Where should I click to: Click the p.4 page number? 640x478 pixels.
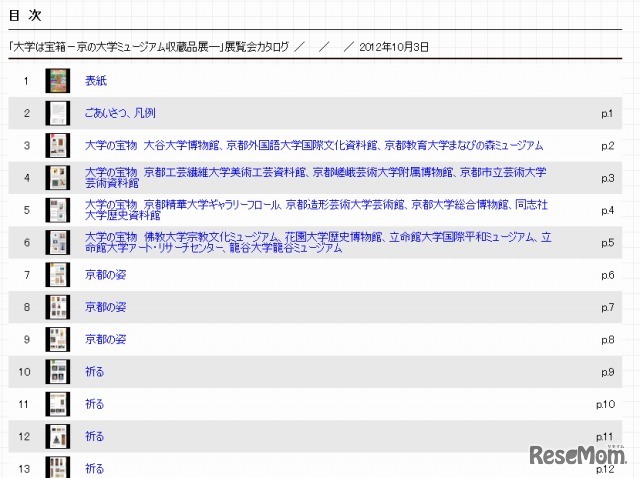coord(607,210)
